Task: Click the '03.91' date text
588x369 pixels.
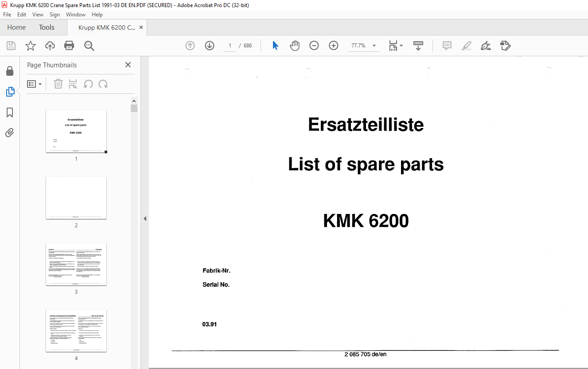Action: [210, 325]
